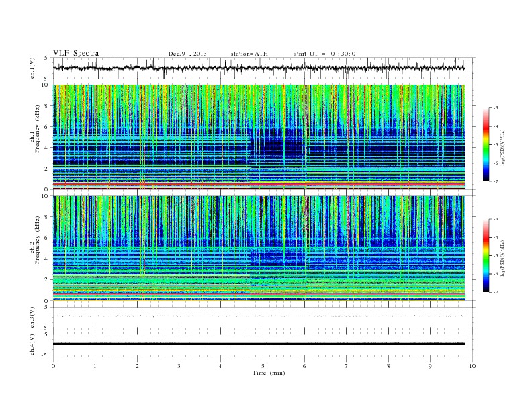Click the "10" tick on the Time axis
Image resolution: width=532 pixels, height=411 pixels.
point(472,366)
